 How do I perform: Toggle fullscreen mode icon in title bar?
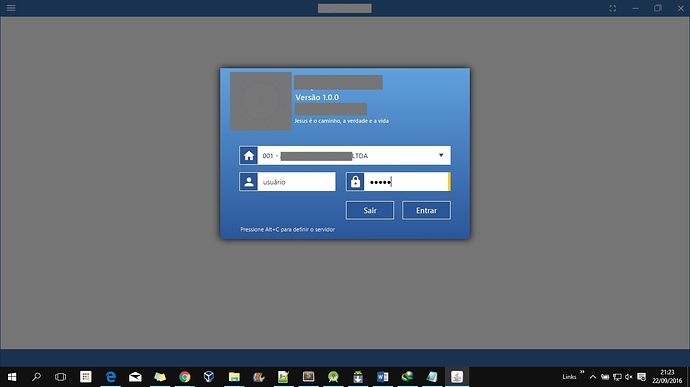click(613, 8)
